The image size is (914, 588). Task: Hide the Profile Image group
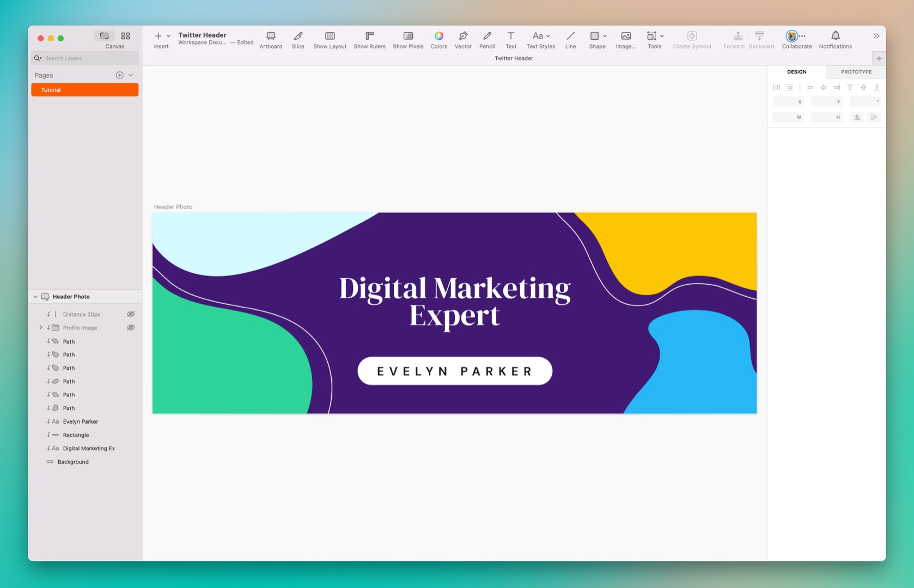tap(131, 327)
